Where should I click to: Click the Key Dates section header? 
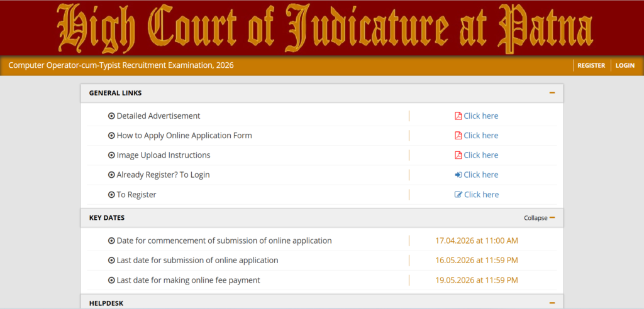click(322, 218)
